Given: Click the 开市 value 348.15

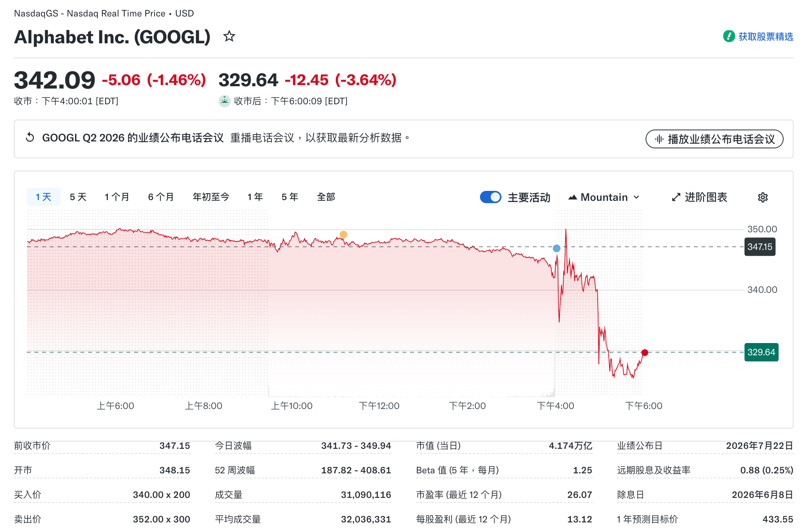Looking at the screenshot, I should tap(175, 470).
